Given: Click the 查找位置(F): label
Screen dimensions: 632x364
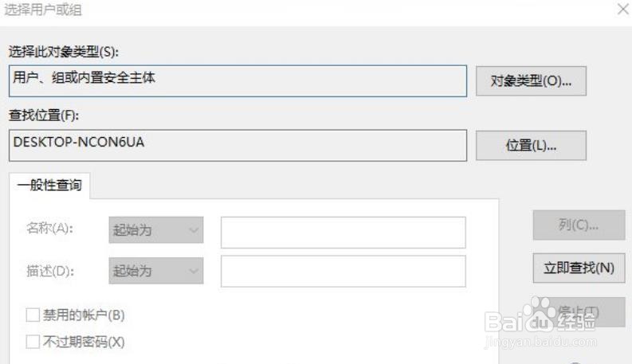Looking at the screenshot, I should point(44,115).
